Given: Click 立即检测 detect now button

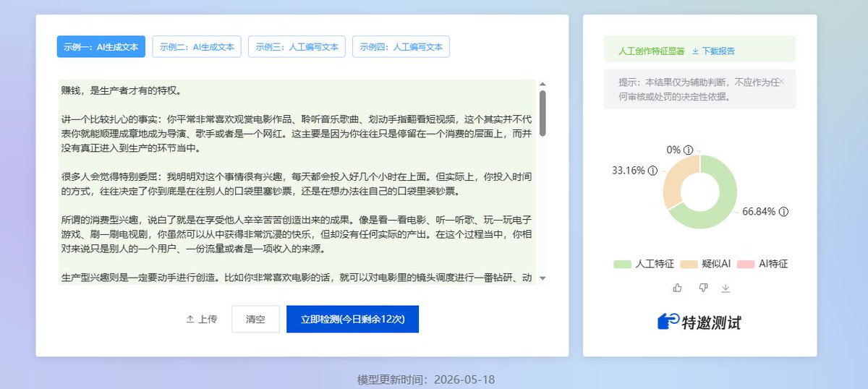Looking at the screenshot, I should (352, 319).
